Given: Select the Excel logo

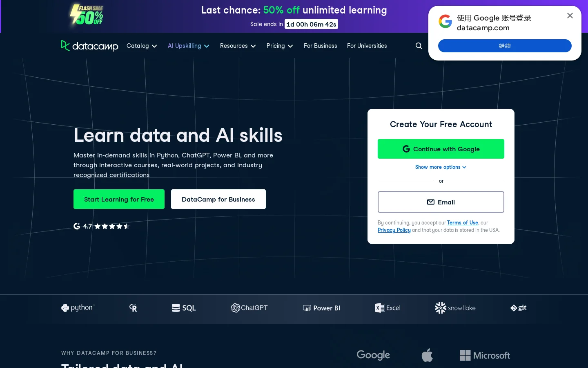Looking at the screenshot, I should (x=388, y=308).
